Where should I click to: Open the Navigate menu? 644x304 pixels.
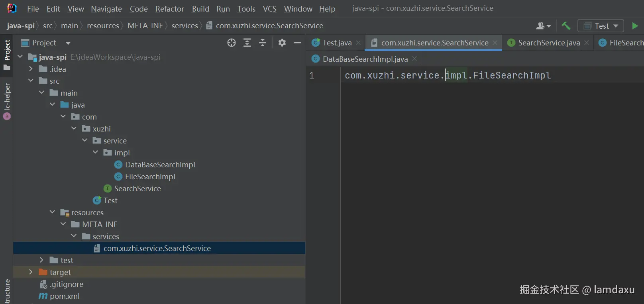pos(106,9)
